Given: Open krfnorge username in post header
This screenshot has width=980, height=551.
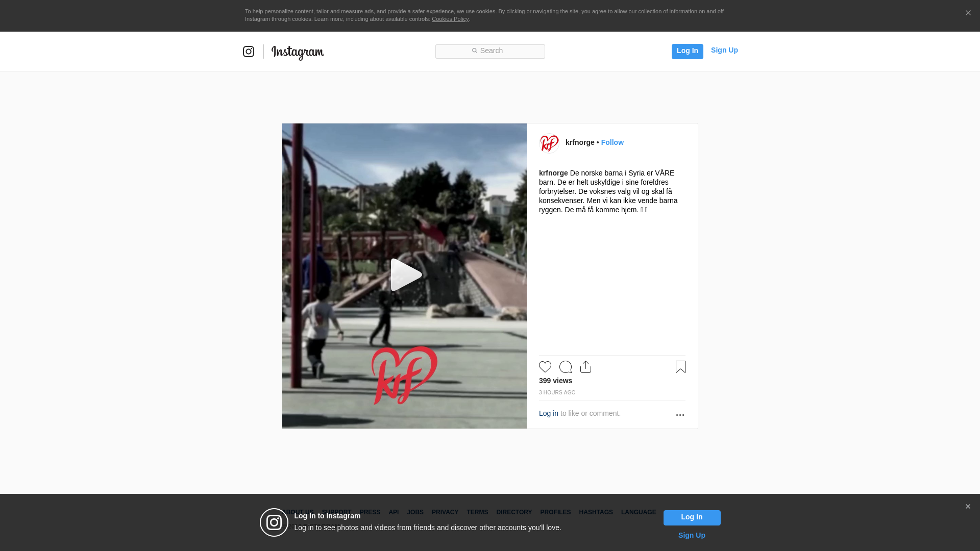Looking at the screenshot, I should (x=580, y=142).
